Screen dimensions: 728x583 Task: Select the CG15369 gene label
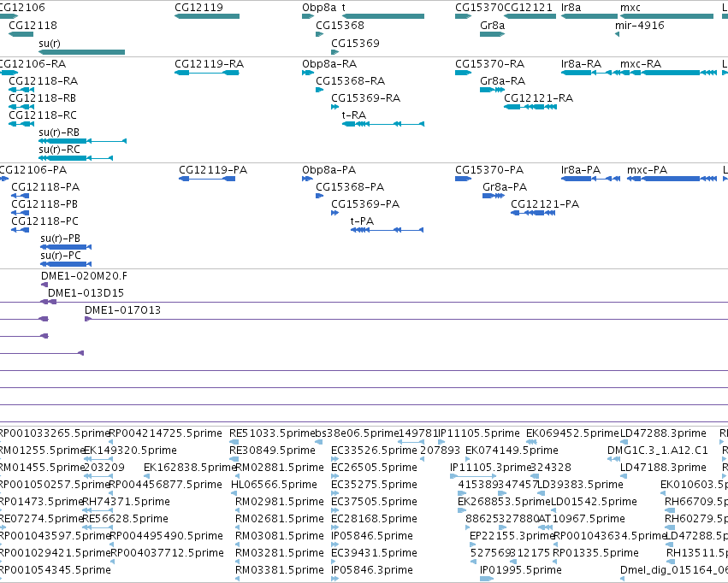coord(355,43)
